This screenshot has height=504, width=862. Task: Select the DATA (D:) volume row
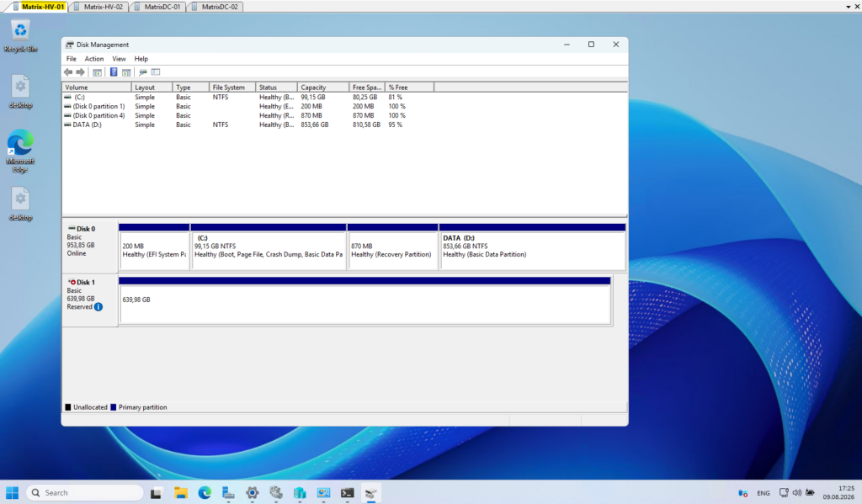point(247,125)
